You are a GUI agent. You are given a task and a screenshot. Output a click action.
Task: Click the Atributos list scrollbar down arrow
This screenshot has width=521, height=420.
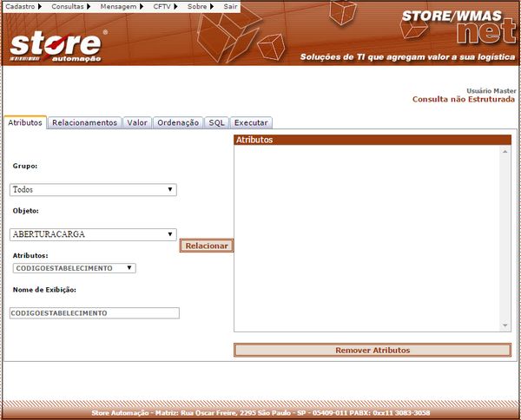click(505, 325)
